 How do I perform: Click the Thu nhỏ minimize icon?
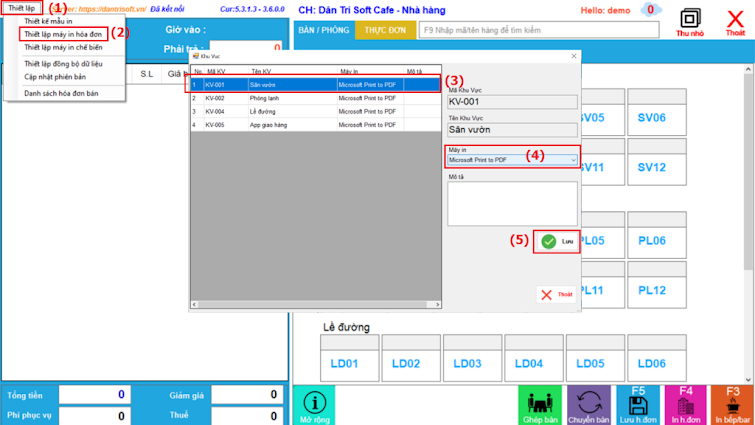690,22
